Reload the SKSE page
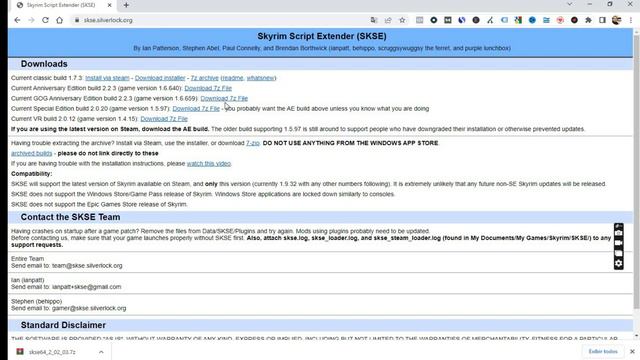 (x=45, y=20)
